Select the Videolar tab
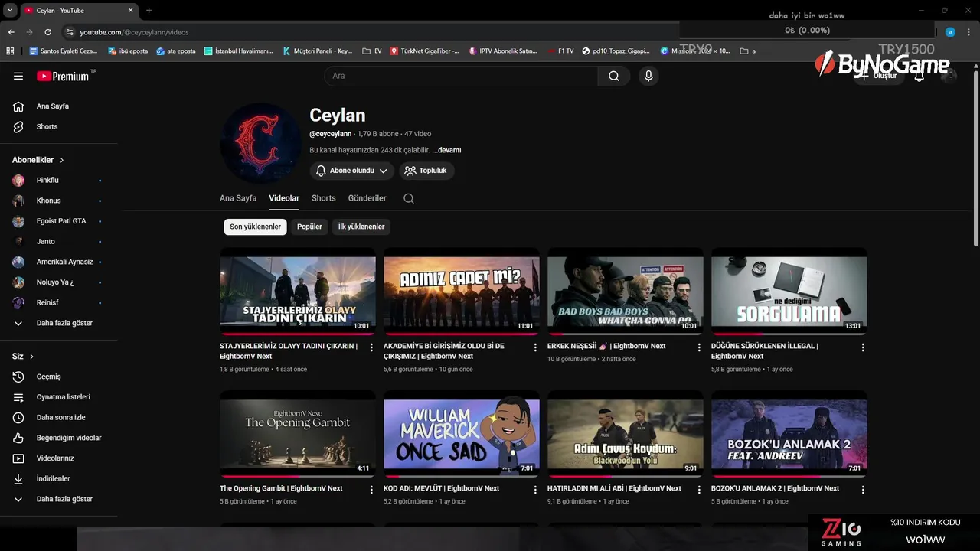The image size is (980, 551). pos(284,198)
